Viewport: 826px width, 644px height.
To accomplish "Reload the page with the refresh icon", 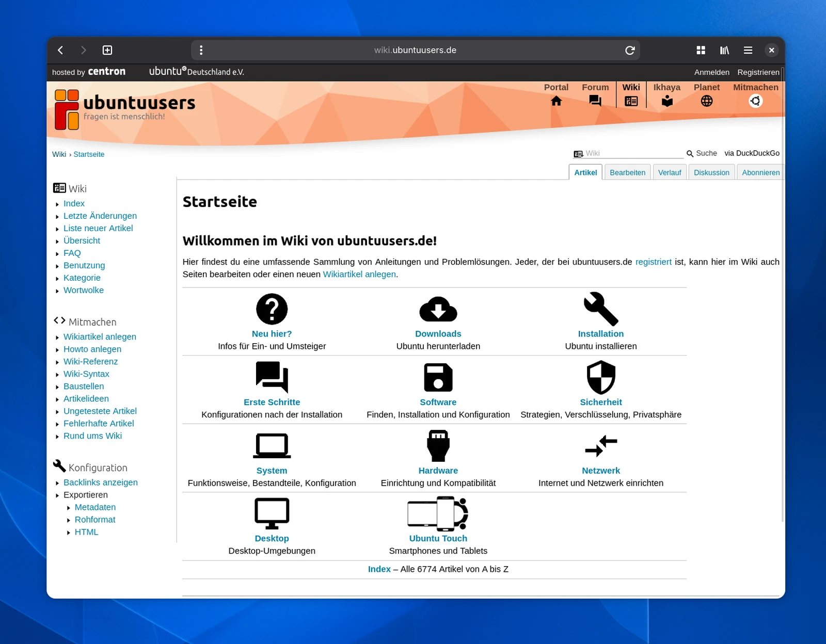I will 630,50.
